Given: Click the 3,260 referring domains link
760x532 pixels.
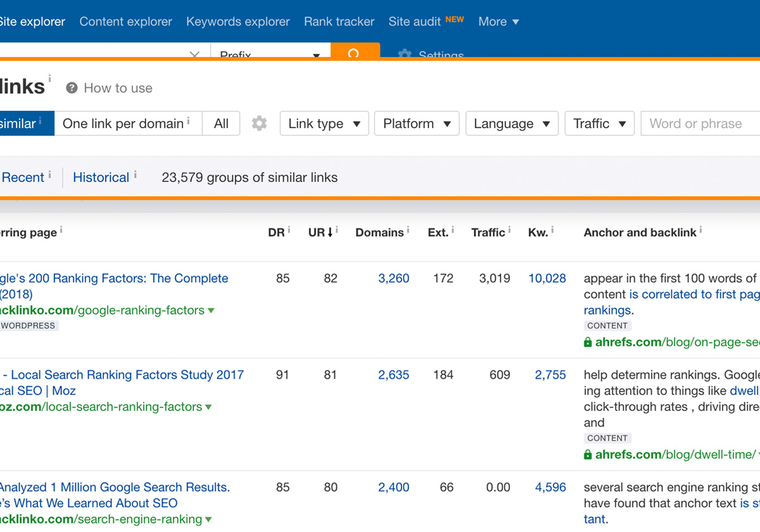Looking at the screenshot, I should 393,278.
